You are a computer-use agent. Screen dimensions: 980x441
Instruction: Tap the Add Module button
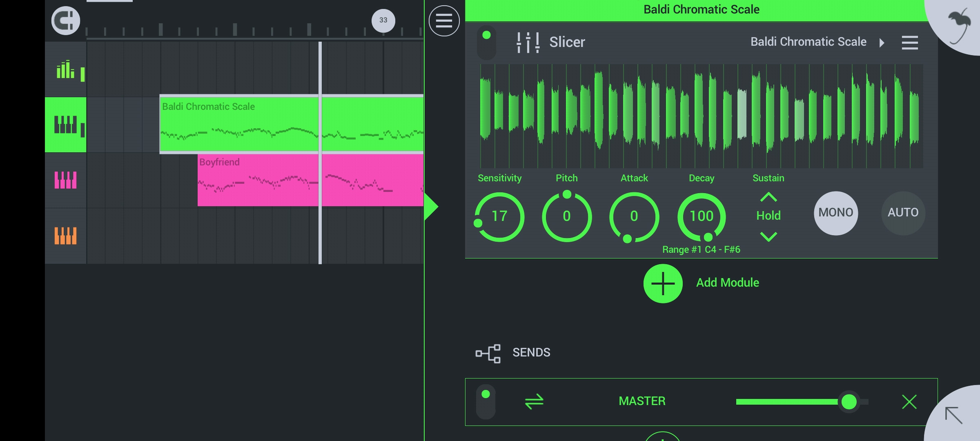click(663, 283)
